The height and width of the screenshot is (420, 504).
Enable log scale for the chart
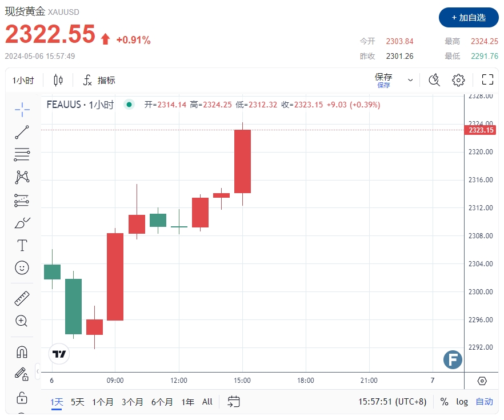tap(462, 402)
